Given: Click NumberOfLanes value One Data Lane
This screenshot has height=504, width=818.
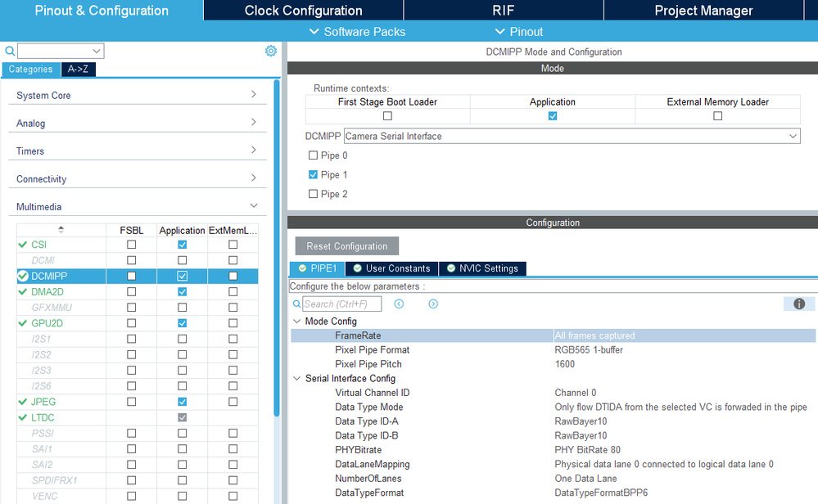Looking at the screenshot, I should tap(585, 479).
